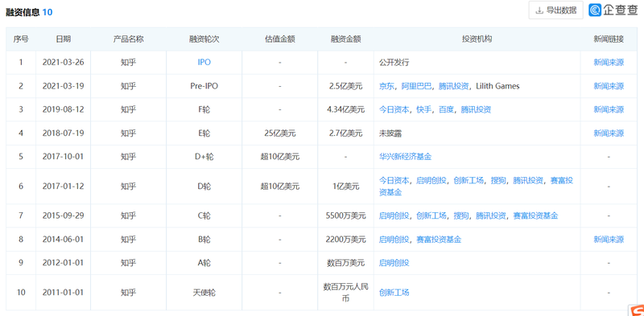The image size is (644, 316).
Task: Select the 数百万美元 amount cell
Action: pos(346,263)
